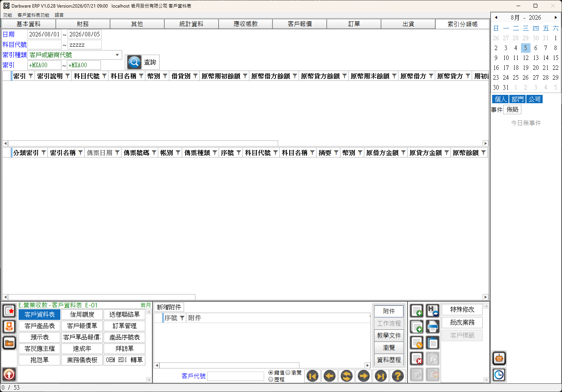This screenshot has height=392, width=562.
Task: Click the 教學文件 button
Action: click(x=389, y=335)
